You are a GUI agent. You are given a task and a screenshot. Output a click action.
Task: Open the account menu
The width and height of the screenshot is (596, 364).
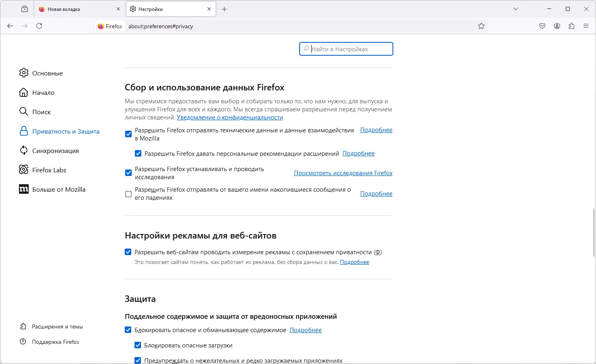(557, 26)
